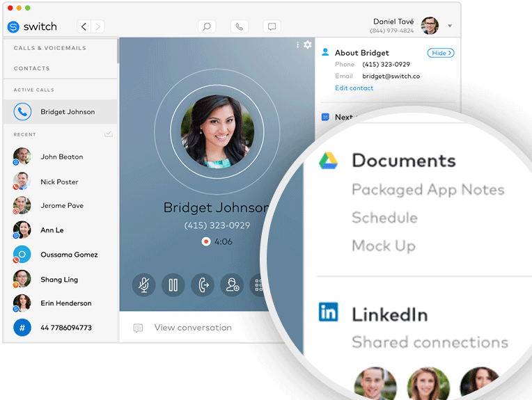Click Daniel Tavé profile photo
This screenshot has width=532, height=400.
pos(430,26)
